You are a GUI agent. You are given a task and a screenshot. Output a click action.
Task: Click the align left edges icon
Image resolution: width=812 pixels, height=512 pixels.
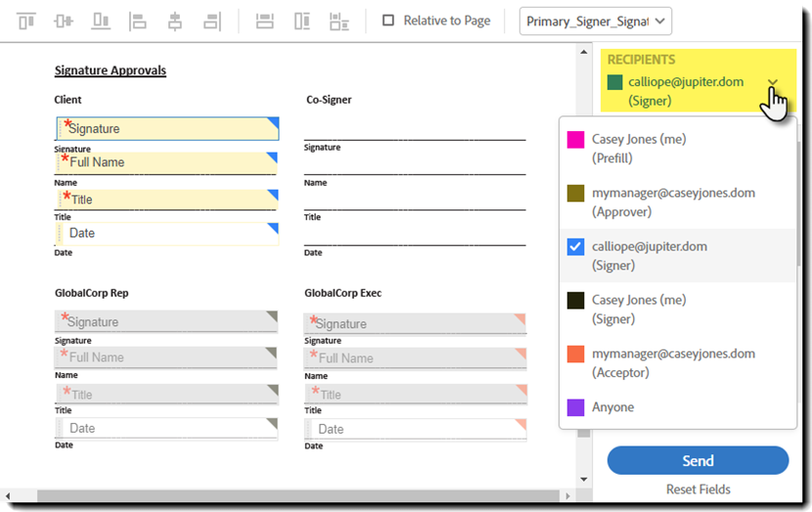[x=138, y=21]
